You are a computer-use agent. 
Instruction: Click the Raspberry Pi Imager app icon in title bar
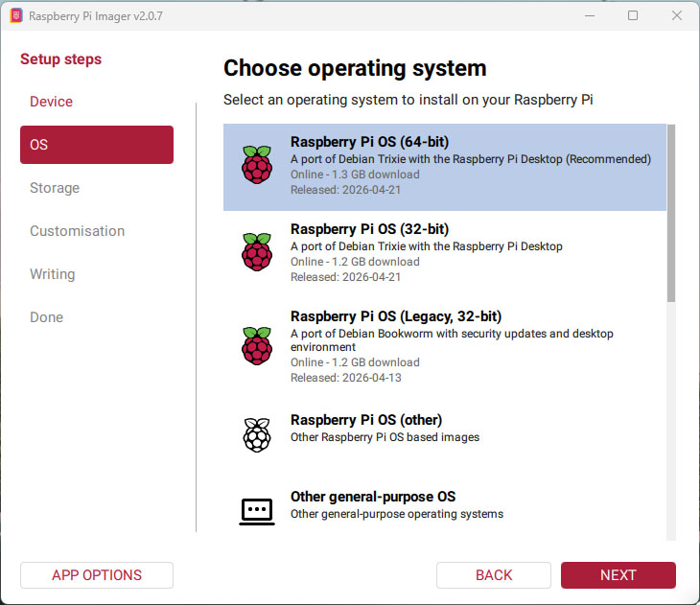[x=16, y=15]
